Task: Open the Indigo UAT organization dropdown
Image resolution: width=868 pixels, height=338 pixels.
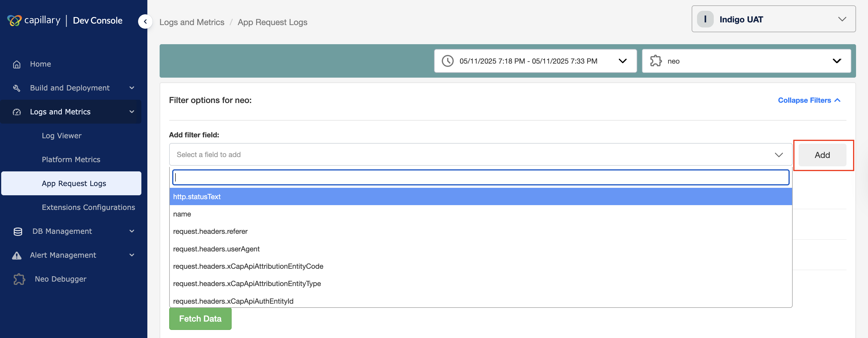Action: pyautogui.click(x=773, y=19)
